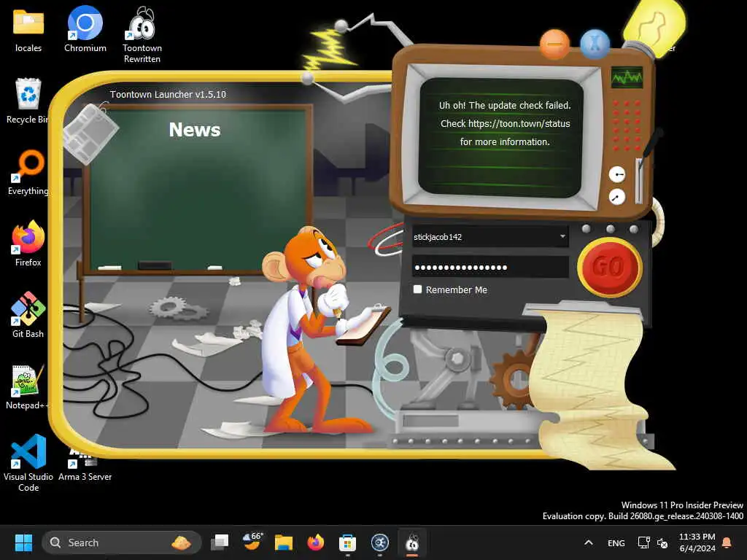Open the Recycle Bin

coord(28,101)
